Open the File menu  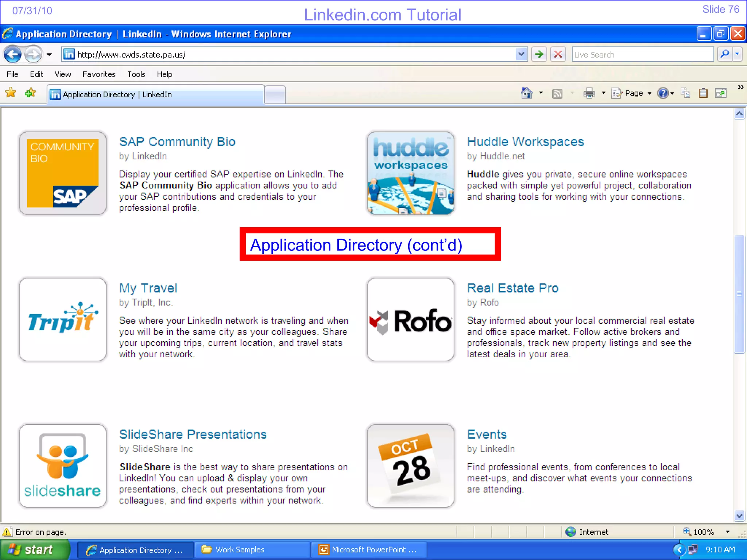click(x=12, y=74)
